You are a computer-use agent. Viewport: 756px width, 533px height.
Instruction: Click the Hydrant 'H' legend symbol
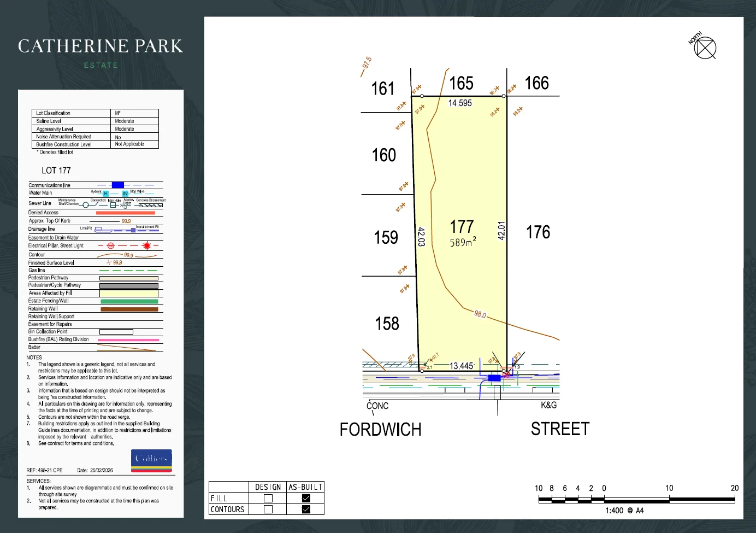pyautogui.click(x=105, y=194)
